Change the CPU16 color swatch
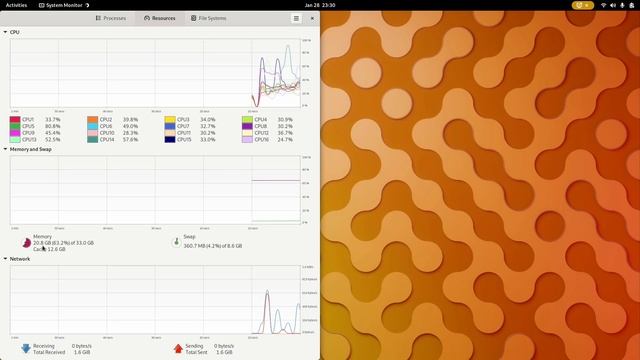The height and width of the screenshot is (360, 640). pos(247,139)
